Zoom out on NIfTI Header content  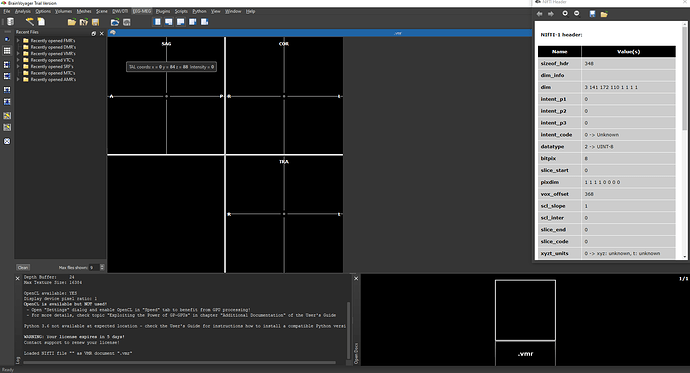coord(577,14)
